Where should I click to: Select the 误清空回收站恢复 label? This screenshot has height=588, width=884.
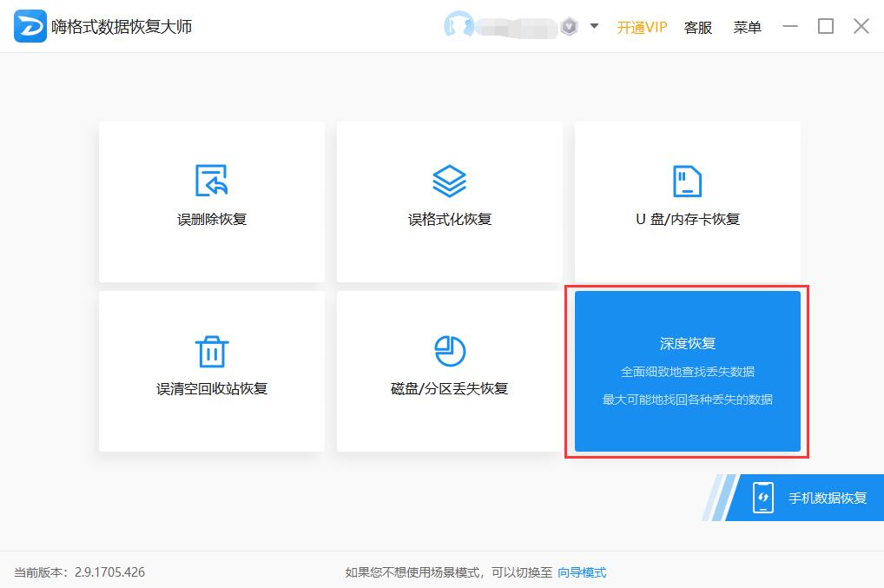click(212, 389)
